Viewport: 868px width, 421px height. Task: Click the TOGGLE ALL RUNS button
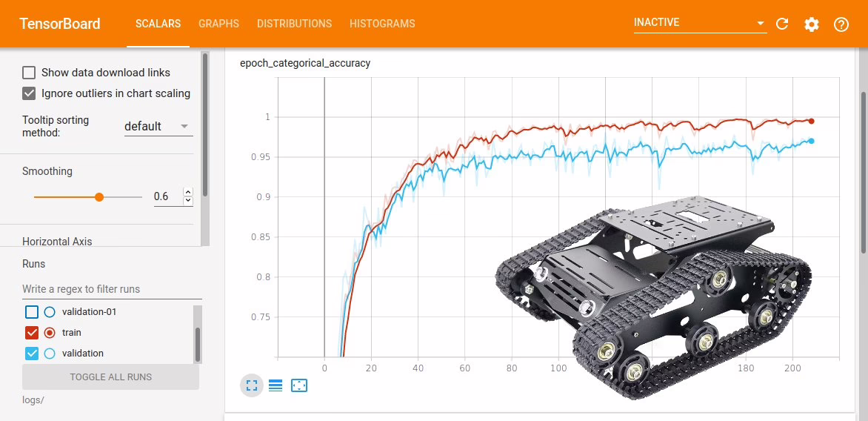click(x=111, y=377)
